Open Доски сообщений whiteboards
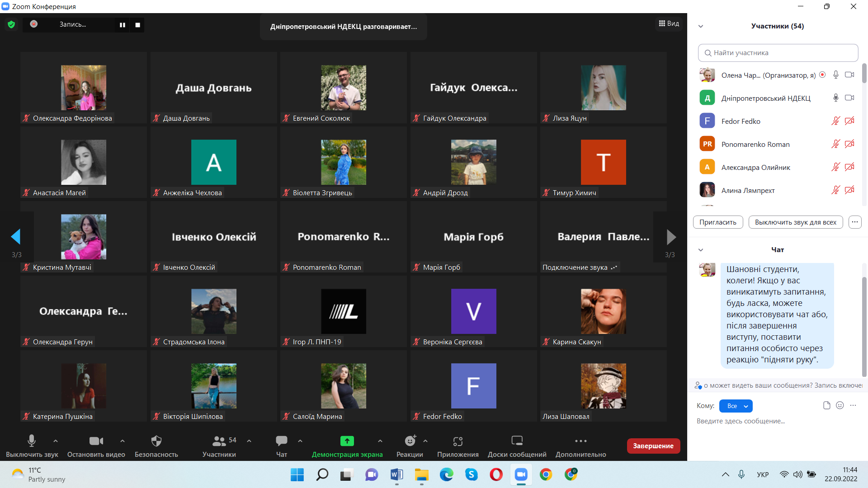868x488 pixels. click(x=517, y=446)
